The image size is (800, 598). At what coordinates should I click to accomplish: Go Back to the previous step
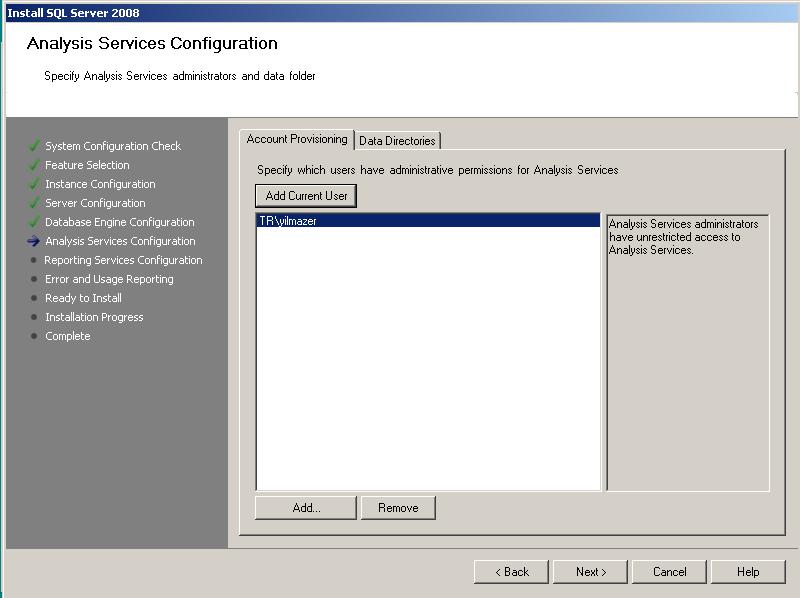click(511, 572)
